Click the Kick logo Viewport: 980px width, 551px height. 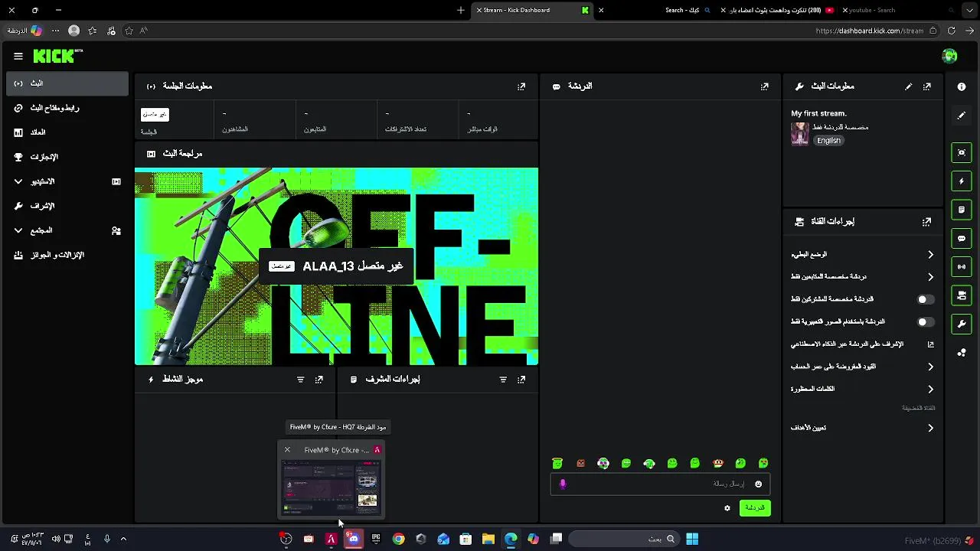click(x=57, y=56)
